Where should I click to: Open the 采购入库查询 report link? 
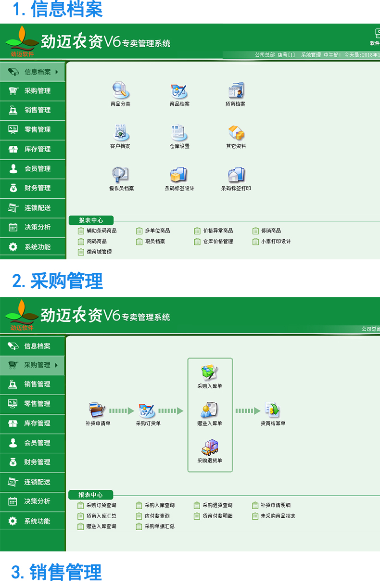click(155, 505)
